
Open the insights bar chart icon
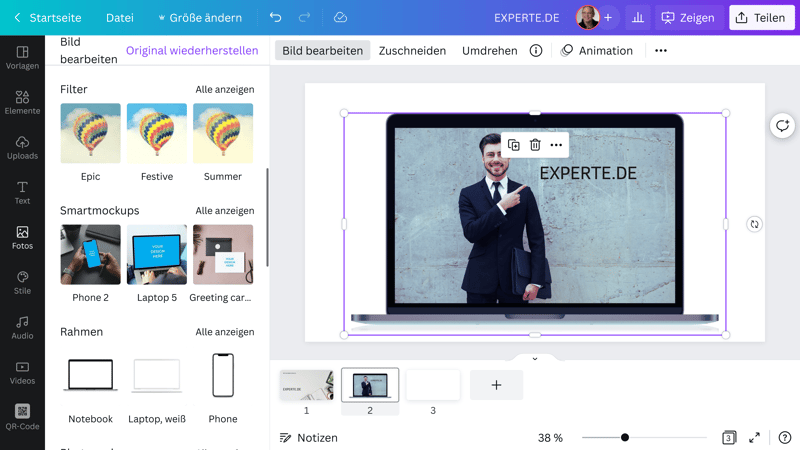[638, 17]
